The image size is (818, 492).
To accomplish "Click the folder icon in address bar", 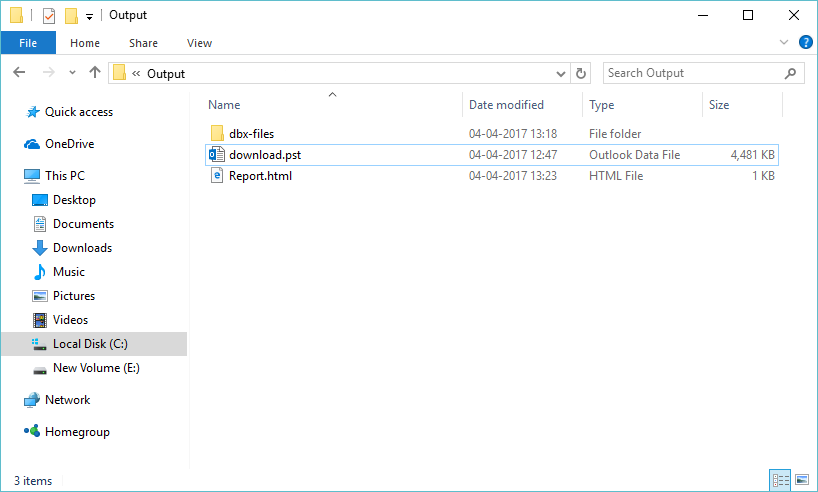I will click(119, 73).
